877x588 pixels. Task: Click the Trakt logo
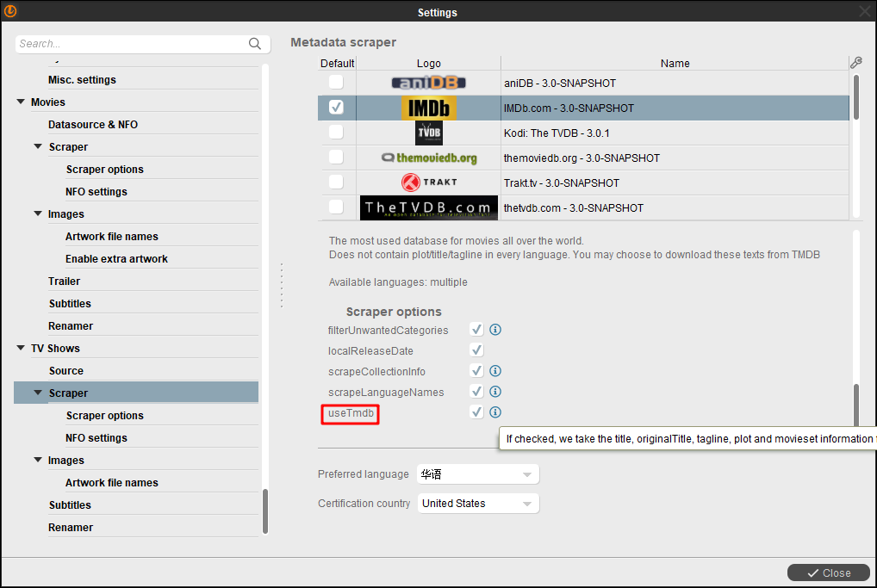click(428, 183)
